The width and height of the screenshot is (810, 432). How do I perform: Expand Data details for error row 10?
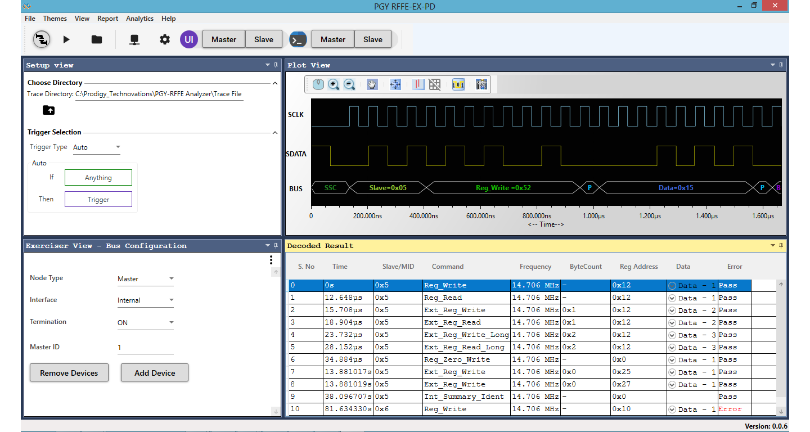click(x=672, y=409)
